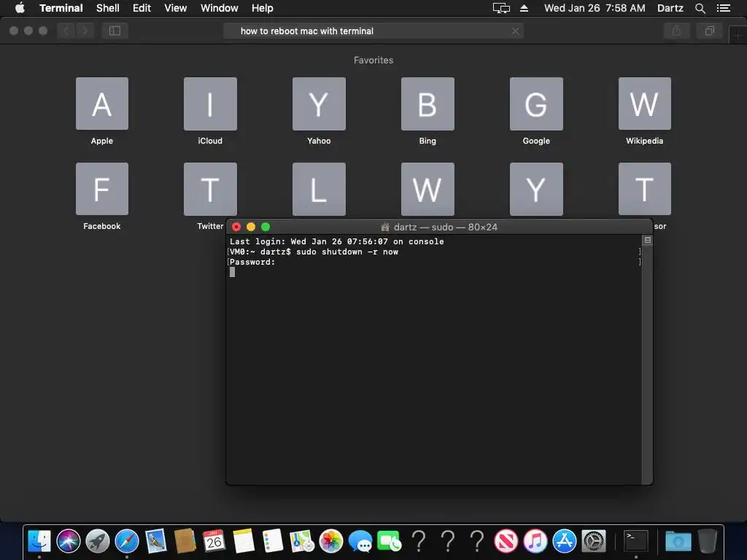
Task: Open Calendar icon showing 26
Action: pos(214,541)
